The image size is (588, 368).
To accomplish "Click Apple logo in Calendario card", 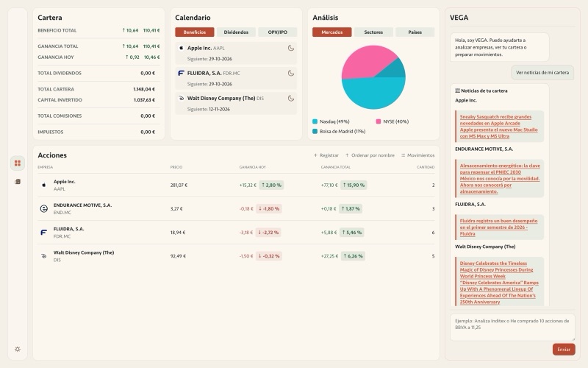I will (x=181, y=48).
